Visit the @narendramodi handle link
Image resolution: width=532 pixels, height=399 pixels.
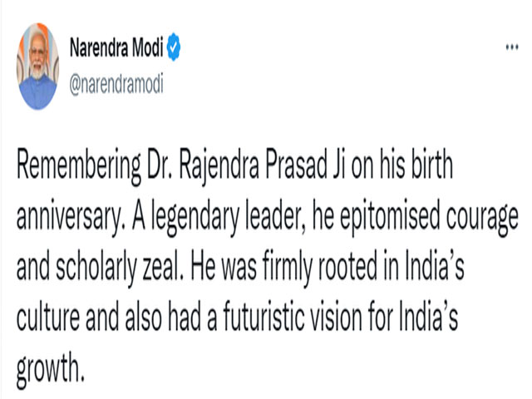116,84
